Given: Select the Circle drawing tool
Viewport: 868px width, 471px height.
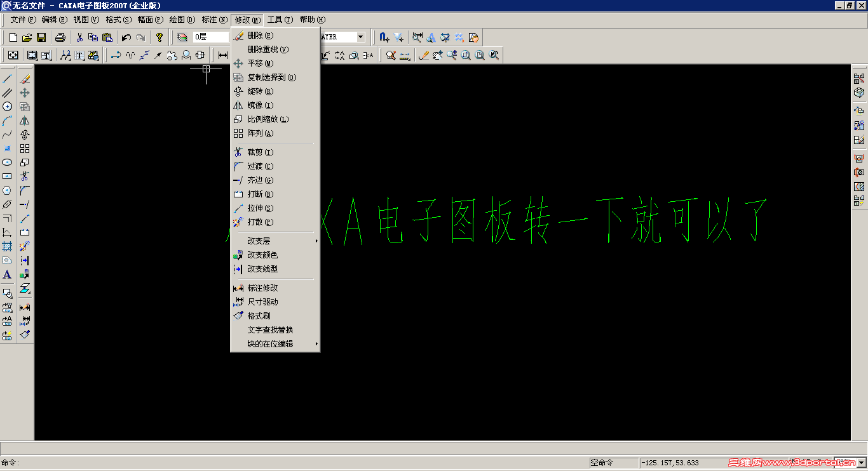Looking at the screenshot, I should (x=8, y=107).
